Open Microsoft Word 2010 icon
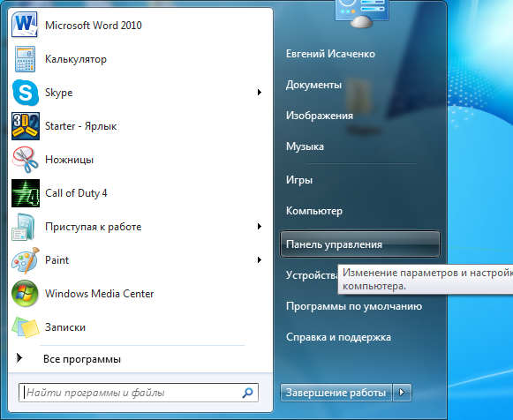Screen dimensions: 513x420 coord(26,25)
